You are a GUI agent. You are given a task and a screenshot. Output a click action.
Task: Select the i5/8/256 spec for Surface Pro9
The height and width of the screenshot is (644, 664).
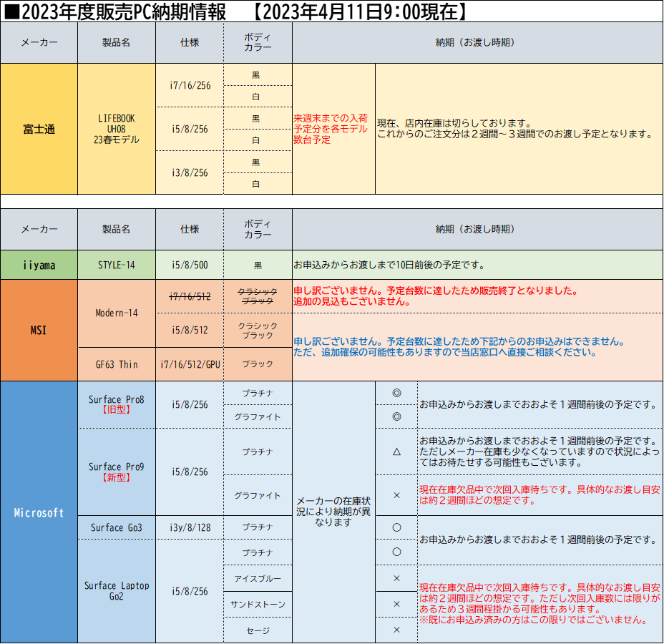pos(190,472)
